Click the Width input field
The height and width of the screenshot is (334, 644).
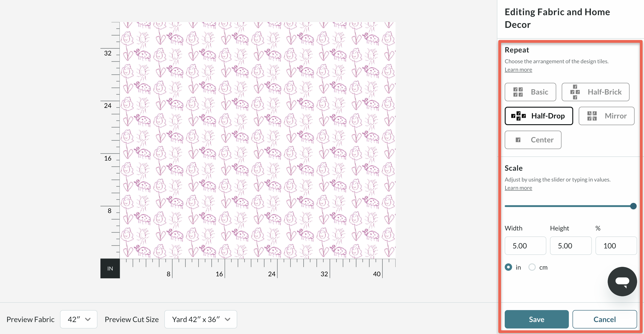(x=525, y=246)
